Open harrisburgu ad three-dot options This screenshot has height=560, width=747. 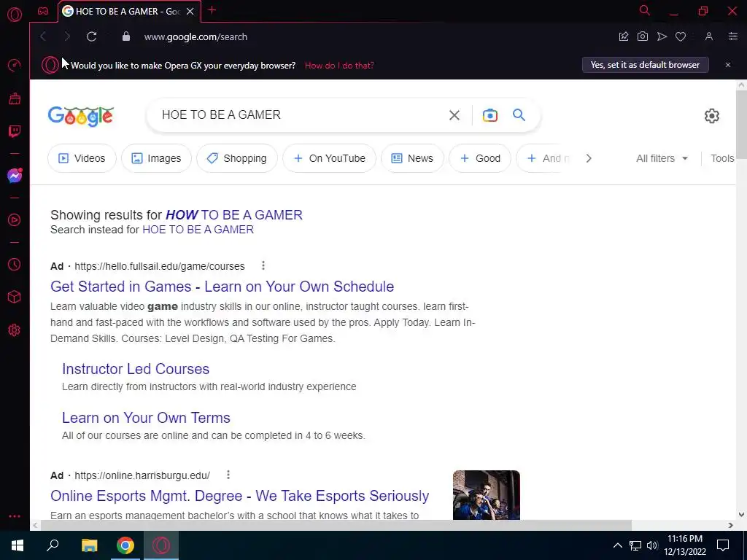tap(228, 475)
